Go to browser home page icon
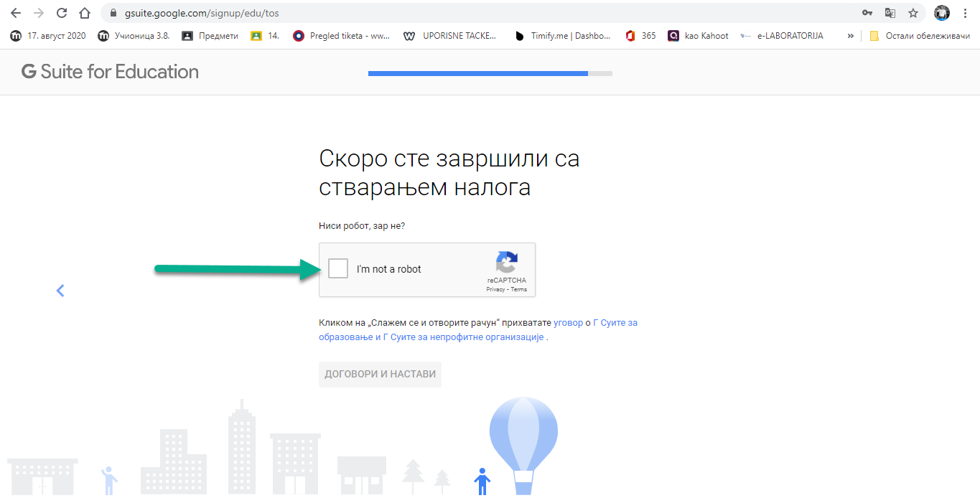Image resolution: width=980 pixels, height=498 pixels. tap(85, 13)
